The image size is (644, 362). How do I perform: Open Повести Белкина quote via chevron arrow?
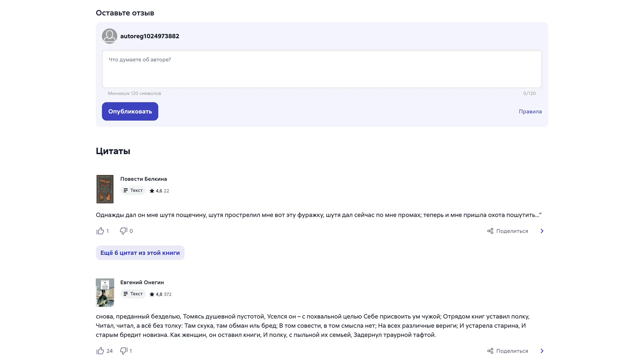542,231
